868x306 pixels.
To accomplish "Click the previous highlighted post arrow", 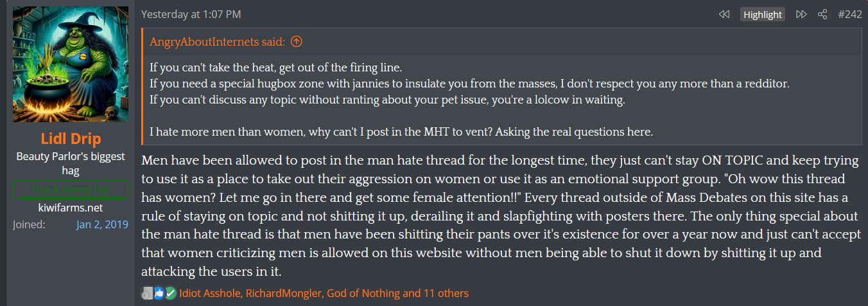I will coord(724,14).
